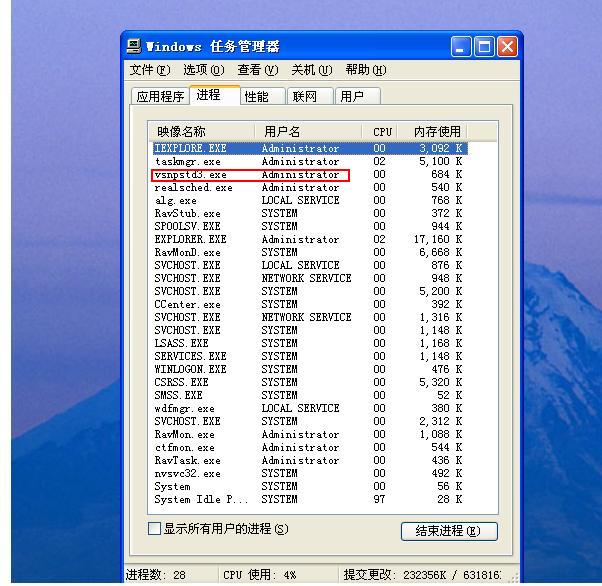This screenshot has width=602, height=586.
Task: Open the 关机(U) menu
Action: pyautogui.click(x=312, y=70)
